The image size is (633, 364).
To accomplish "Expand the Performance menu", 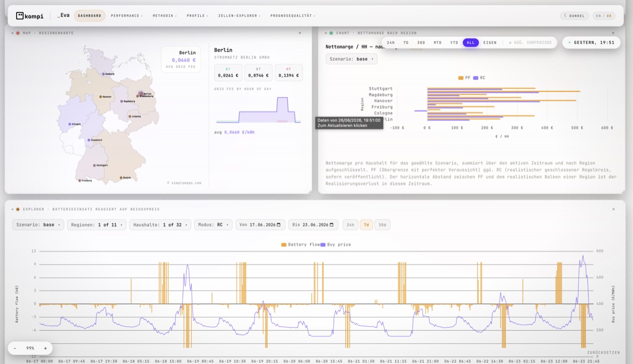I will pos(127,16).
